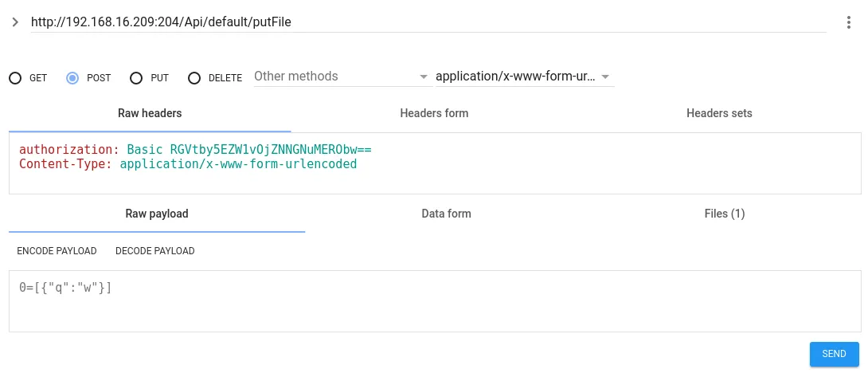Screen dimensions: 868x373
Task: Click the Decode Payload button
Action: point(155,251)
